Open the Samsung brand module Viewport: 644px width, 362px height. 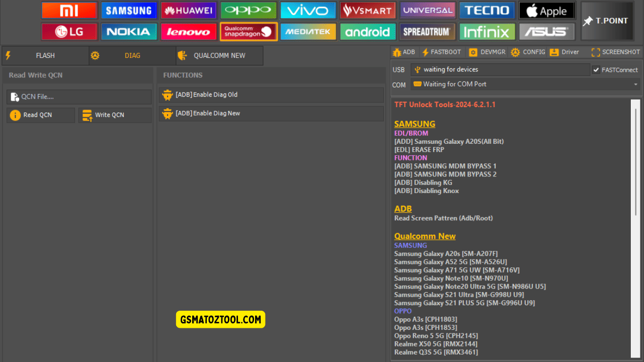[129, 11]
